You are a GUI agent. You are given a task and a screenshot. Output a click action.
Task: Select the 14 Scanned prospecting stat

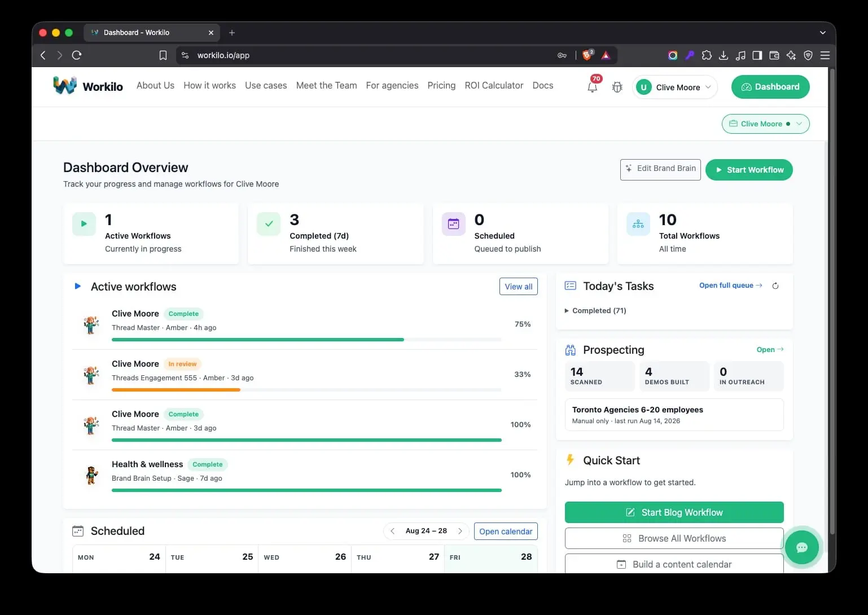[600, 376]
